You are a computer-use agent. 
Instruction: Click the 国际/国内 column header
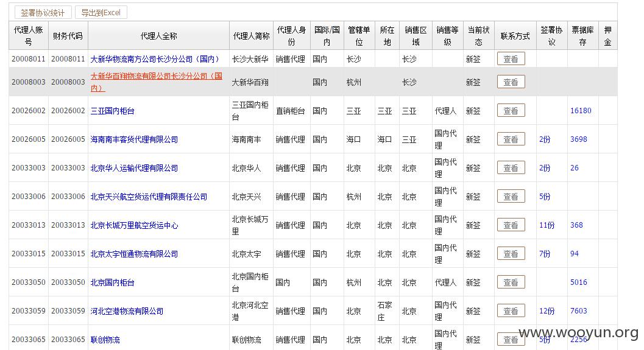pyautogui.click(x=327, y=36)
